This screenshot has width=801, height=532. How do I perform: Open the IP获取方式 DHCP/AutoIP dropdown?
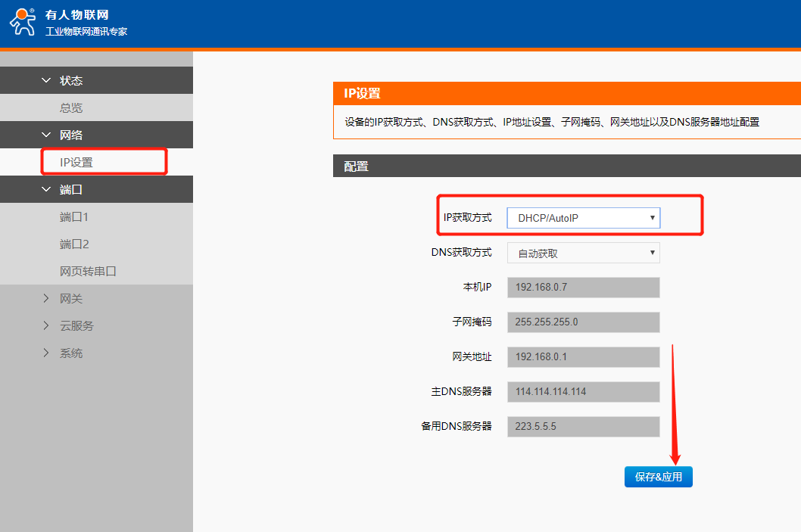click(x=583, y=218)
